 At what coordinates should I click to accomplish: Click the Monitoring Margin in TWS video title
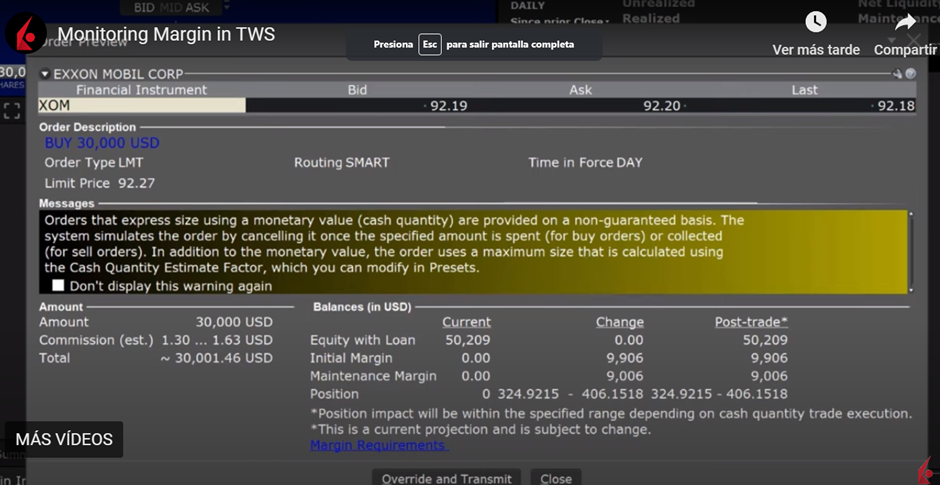[166, 35]
